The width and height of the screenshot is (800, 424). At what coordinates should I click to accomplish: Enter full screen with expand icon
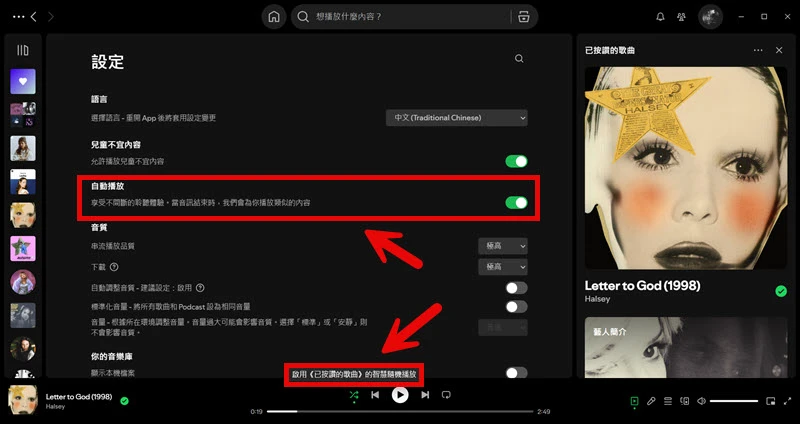tap(787, 402)
